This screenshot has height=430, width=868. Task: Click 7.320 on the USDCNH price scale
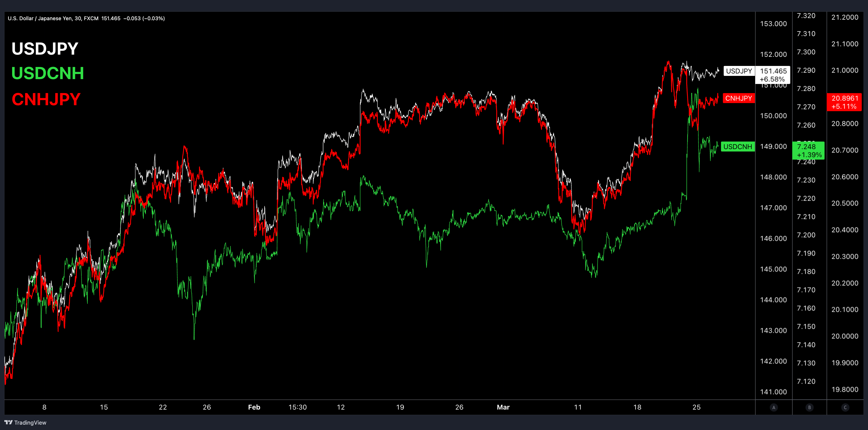click(806, 16)
